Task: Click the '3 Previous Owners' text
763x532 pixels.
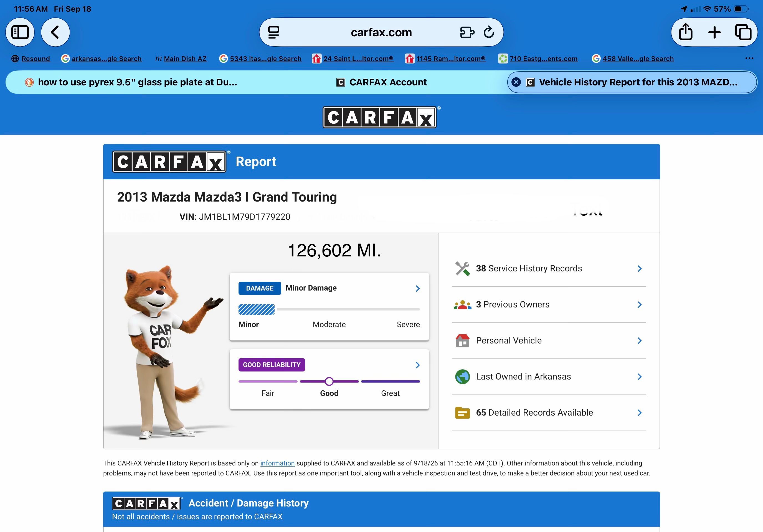Action: [x=513, y=304]
